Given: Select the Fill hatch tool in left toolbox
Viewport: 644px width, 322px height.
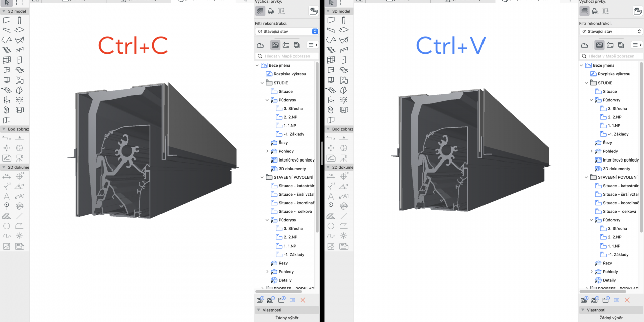Looking at the screenshot, I should (7, 216).
